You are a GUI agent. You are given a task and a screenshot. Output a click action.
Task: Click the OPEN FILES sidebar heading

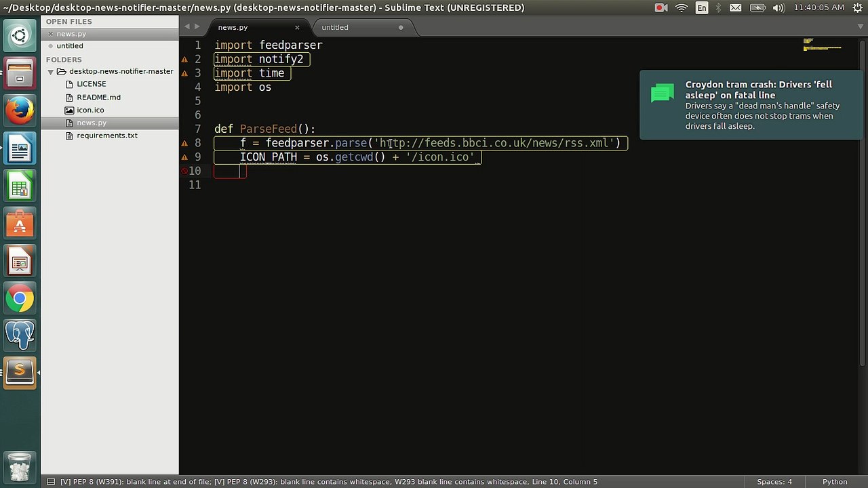(68, 22)
